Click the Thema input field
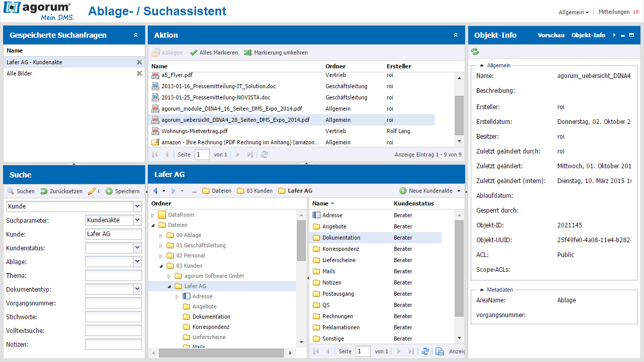The height and width of the screenshot is (362, 644). 114,275
